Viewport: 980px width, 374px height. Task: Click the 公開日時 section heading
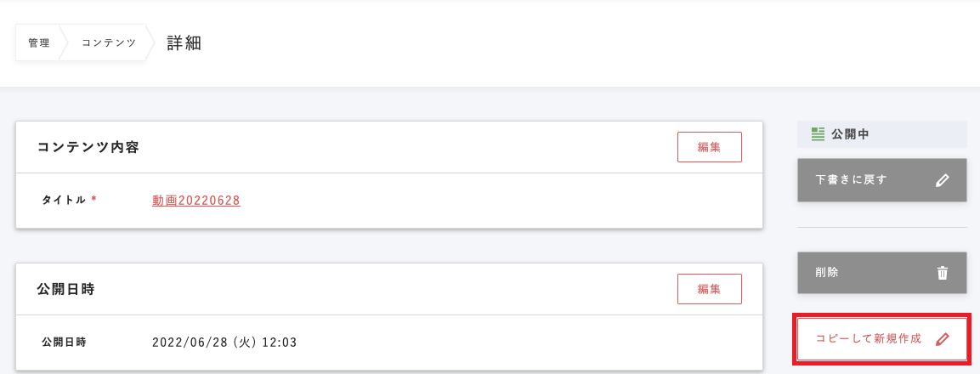[65, 289]
